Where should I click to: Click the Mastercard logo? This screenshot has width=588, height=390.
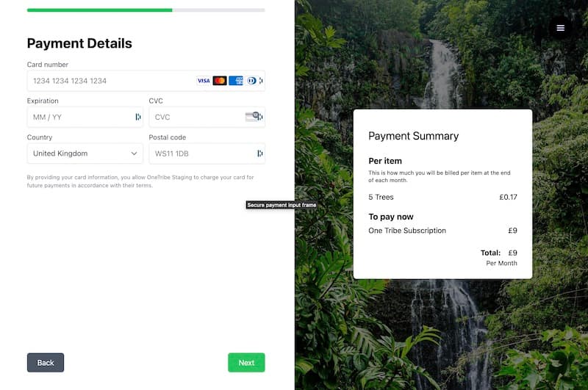pyautogui.click(x=220, y=81)
